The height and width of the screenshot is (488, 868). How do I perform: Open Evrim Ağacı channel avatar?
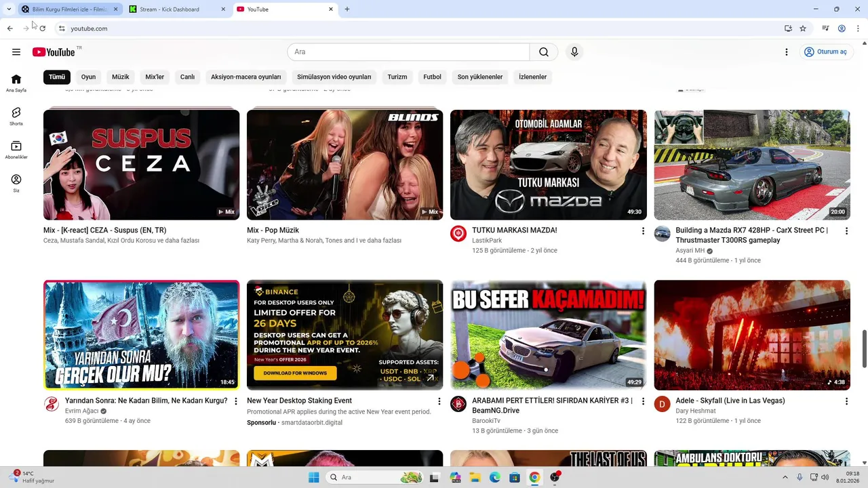52,405
